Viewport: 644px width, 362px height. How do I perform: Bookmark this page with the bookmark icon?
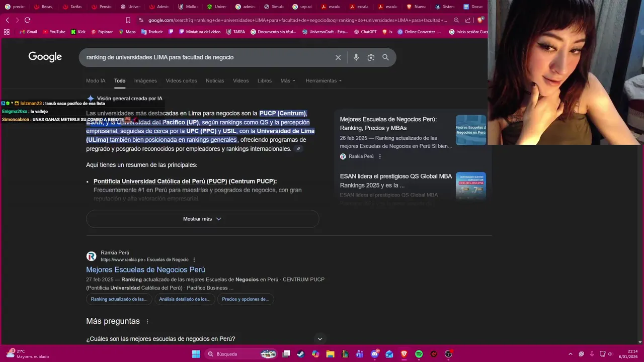128,20
